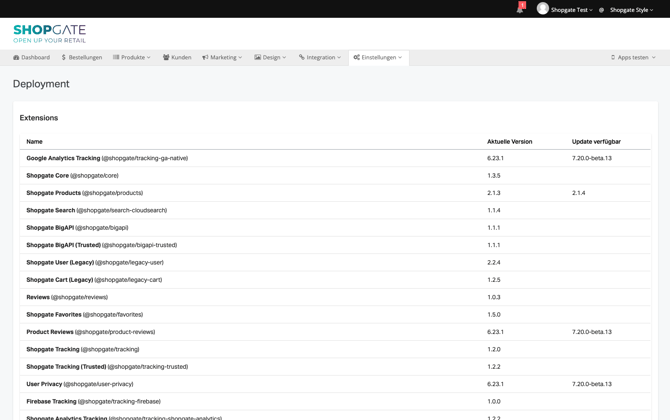
Task: Click the Shopgate BigAPI (Trusted) row
Action: click(335, 245)
